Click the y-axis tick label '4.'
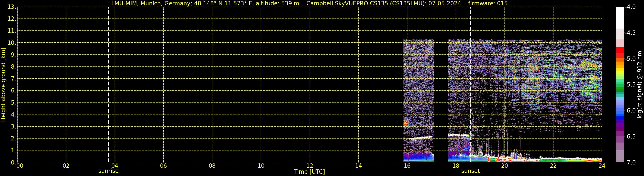644x176 pixels. pyautogui.click(x=13, y=115)
